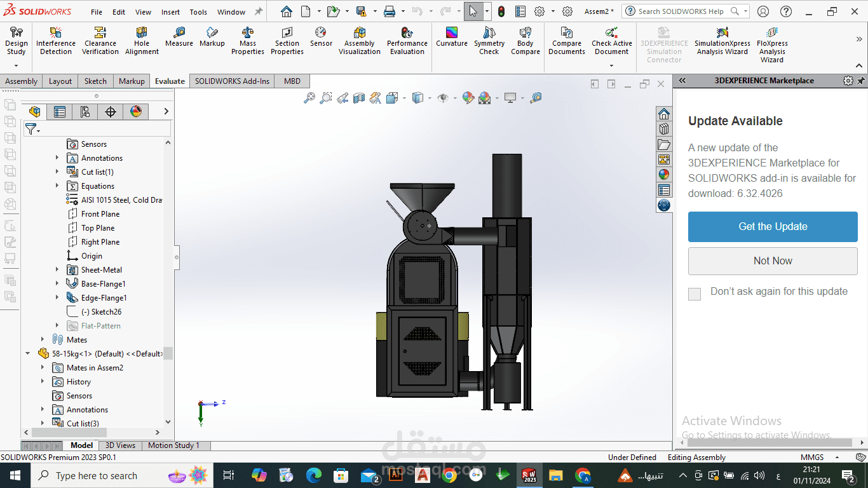Image resolution: width=868 pixels, height=488 pixels.
Task: Check Don't ask again for this update
Action: [x=695, y=294]
